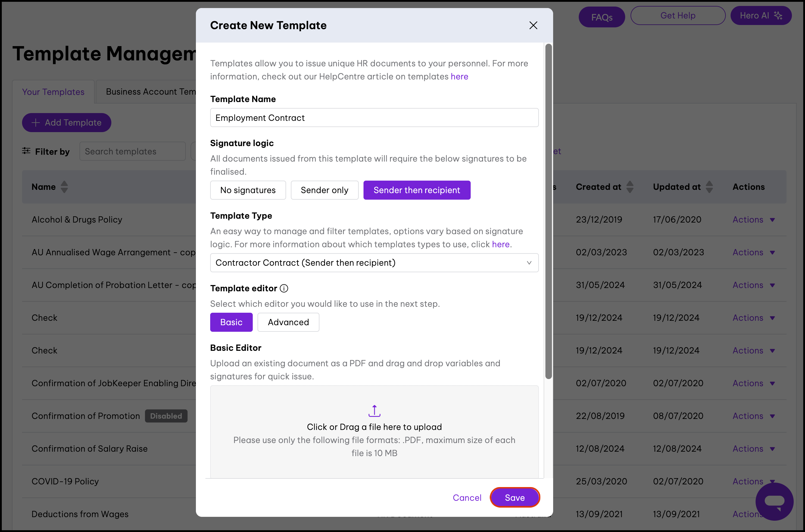
Task: Open the Template Type dropdown
Action: (x=374, y=263)
